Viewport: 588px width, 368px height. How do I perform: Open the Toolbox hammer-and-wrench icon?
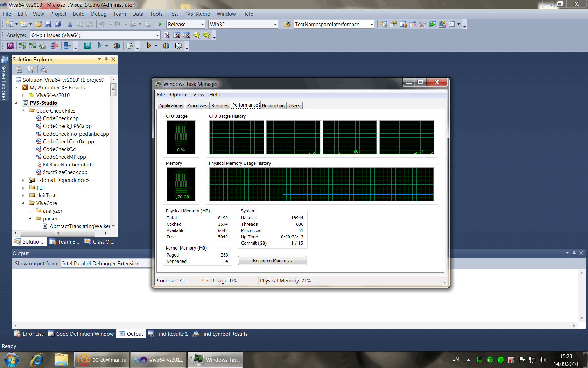[x=423, y=25]
